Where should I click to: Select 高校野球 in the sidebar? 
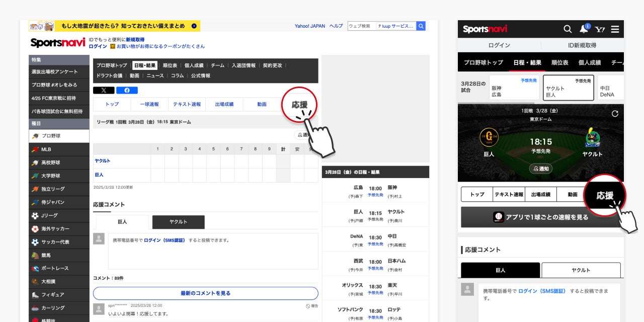(x=59, y=163)
